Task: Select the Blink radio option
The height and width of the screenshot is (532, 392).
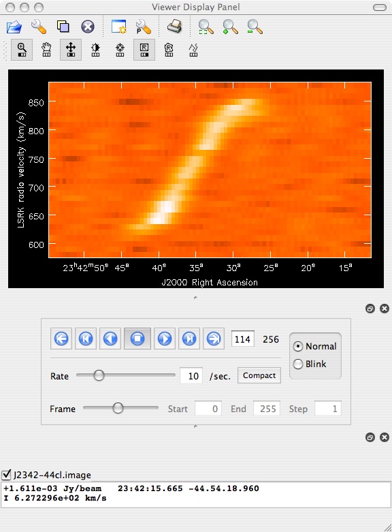Action: pyautogui.click(x=309, y=364)
